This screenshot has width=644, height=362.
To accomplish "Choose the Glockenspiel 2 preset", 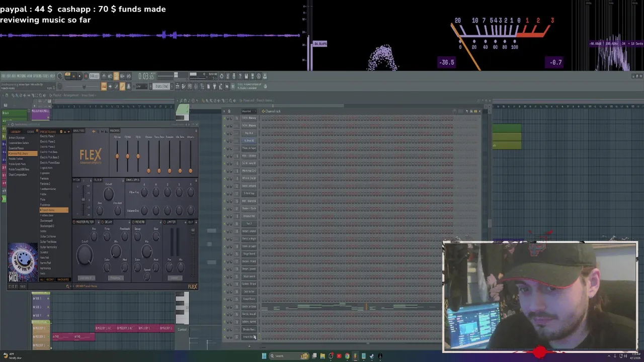I will point(47,226).
